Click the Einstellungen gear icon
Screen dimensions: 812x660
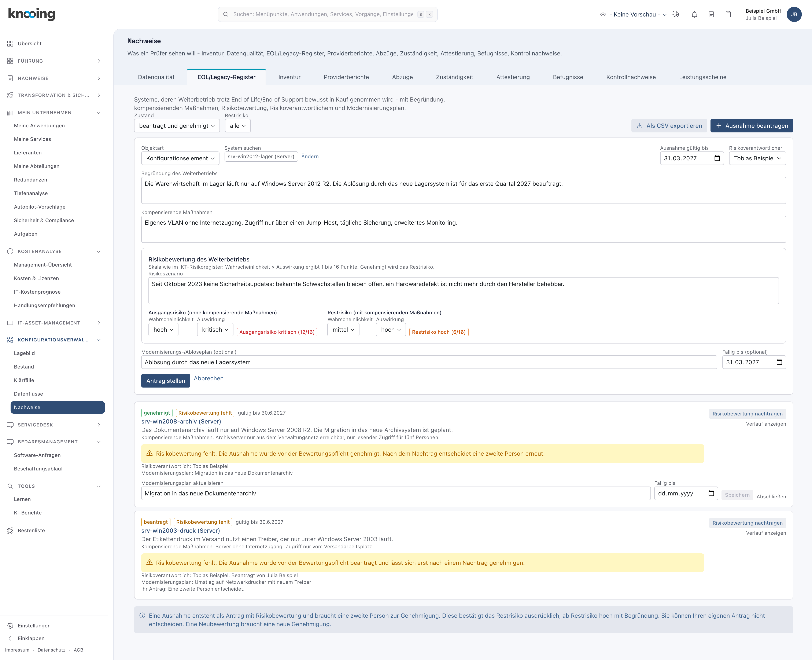[10, 625]
